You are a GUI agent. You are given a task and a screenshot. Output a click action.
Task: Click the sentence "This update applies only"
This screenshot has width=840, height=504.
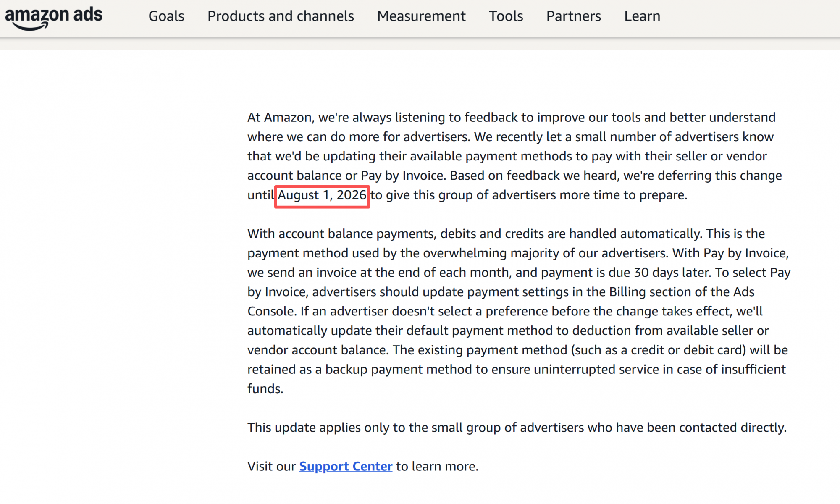pyautogui.click(x=517, y=428)
